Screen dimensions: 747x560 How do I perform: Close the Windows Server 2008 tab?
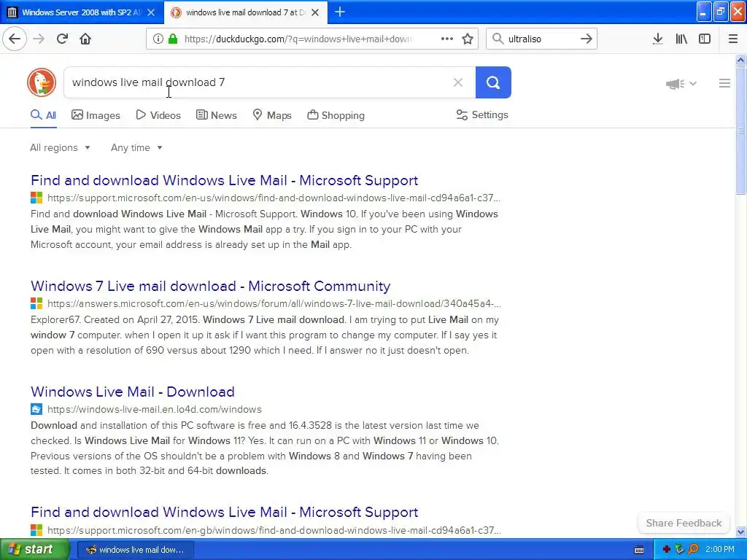(x=151, y=12)
